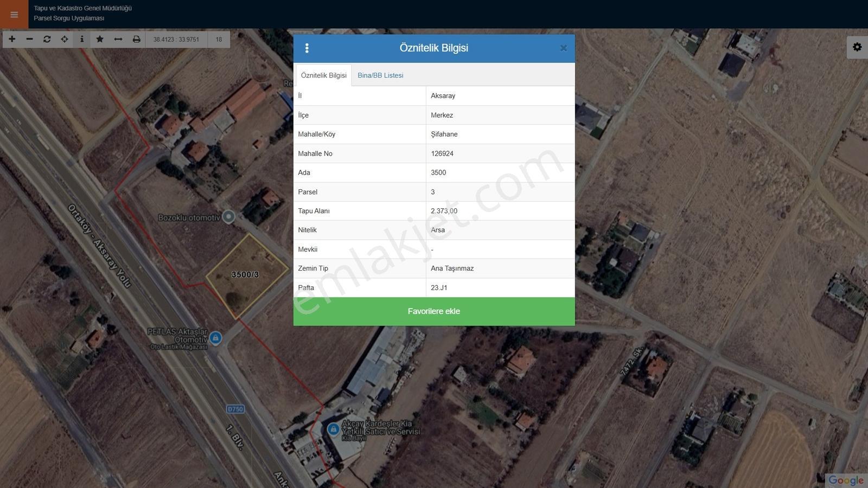Screen dimensions: 868x488
Task: Select the Öznitelik Bilgisi tab
Action: pyautogui.click(x=324, y=75)
